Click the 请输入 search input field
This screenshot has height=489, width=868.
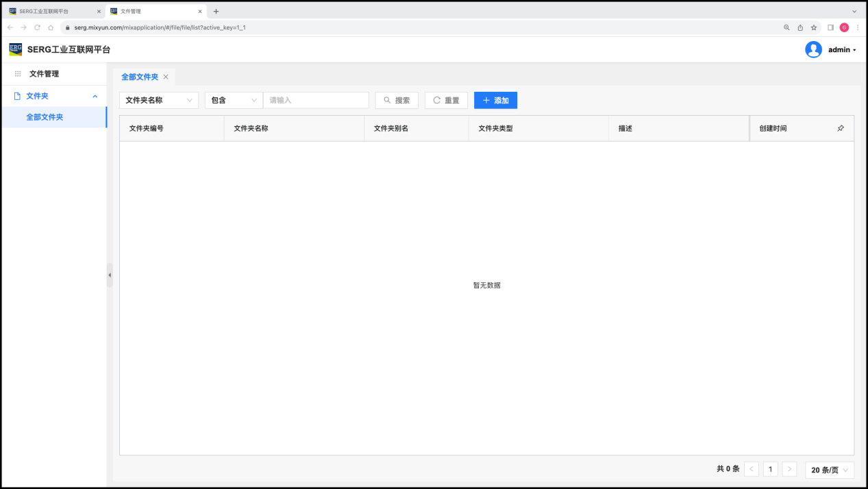tap(316, 100)
